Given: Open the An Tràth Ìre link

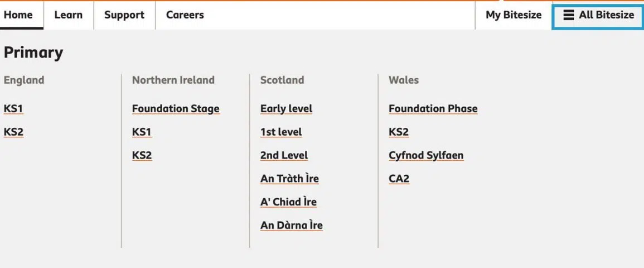Looking at the screenshot, I should (x=289, y=179).
